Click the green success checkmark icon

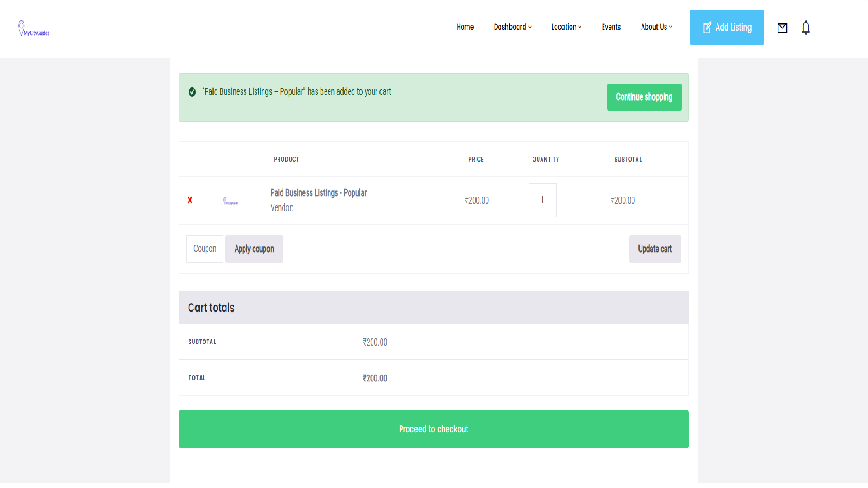[193, 91]
